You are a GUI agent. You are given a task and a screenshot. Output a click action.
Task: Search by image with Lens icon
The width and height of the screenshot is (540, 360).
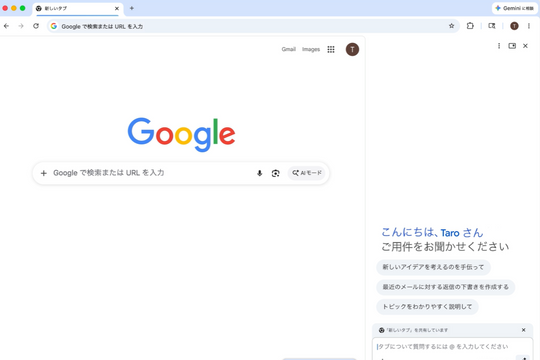tap(276, 173)
